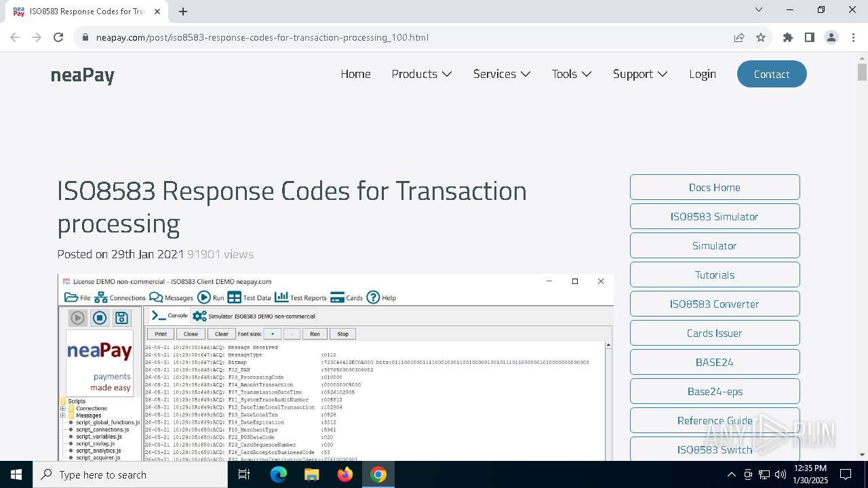Click the page vertical scrollbar thumb
Image resolution: width=868 pixels, height=488 pixels.
(862, 72)
